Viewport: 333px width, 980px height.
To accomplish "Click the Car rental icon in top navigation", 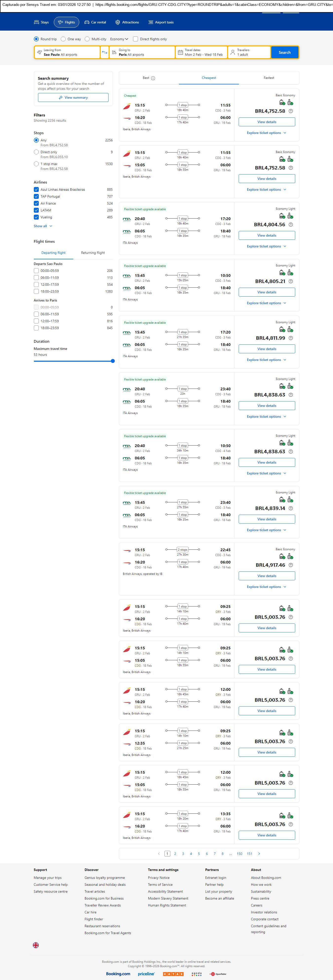I will (87, 22).
